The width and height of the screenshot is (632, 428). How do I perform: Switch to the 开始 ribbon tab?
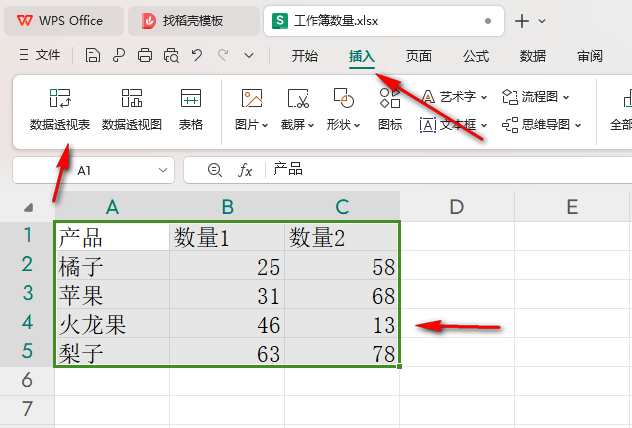pyautogui.click(x=305, y=56)
